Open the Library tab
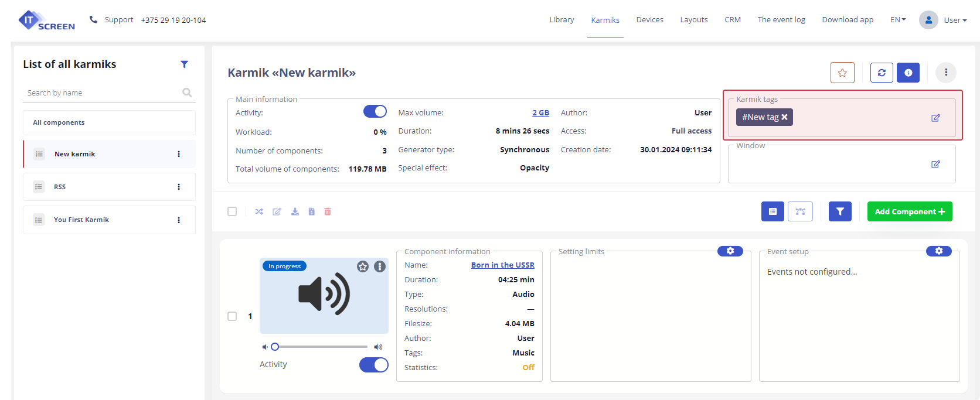980x400 pixels. (562, 20)
